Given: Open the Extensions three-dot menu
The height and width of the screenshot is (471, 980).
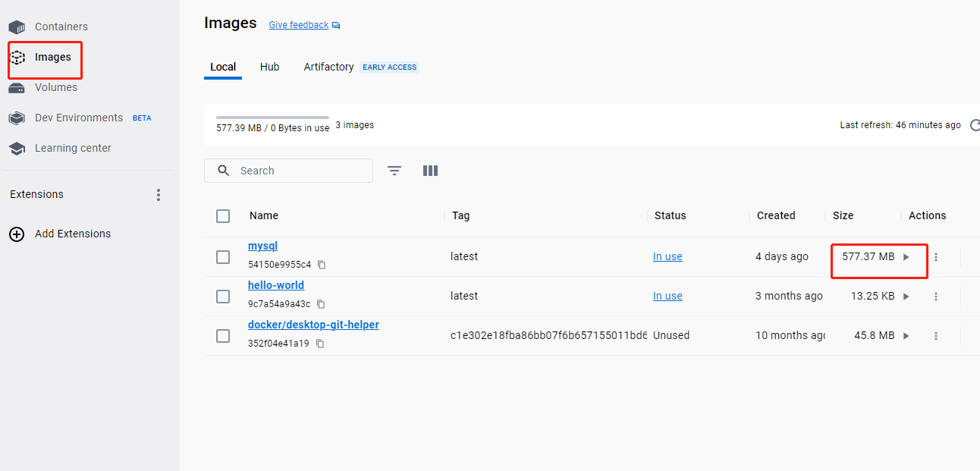Looking at the screenshot, I should [159, 195].
